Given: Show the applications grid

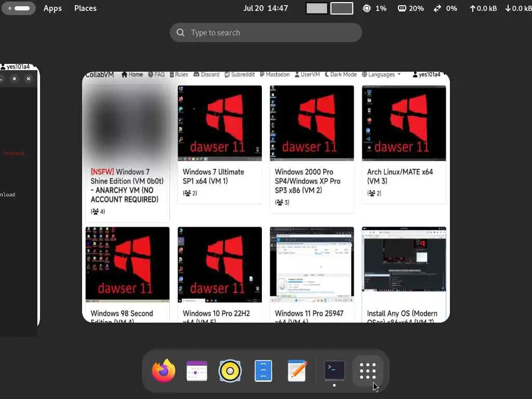Looking at the screenshot, I should (368, 371).
